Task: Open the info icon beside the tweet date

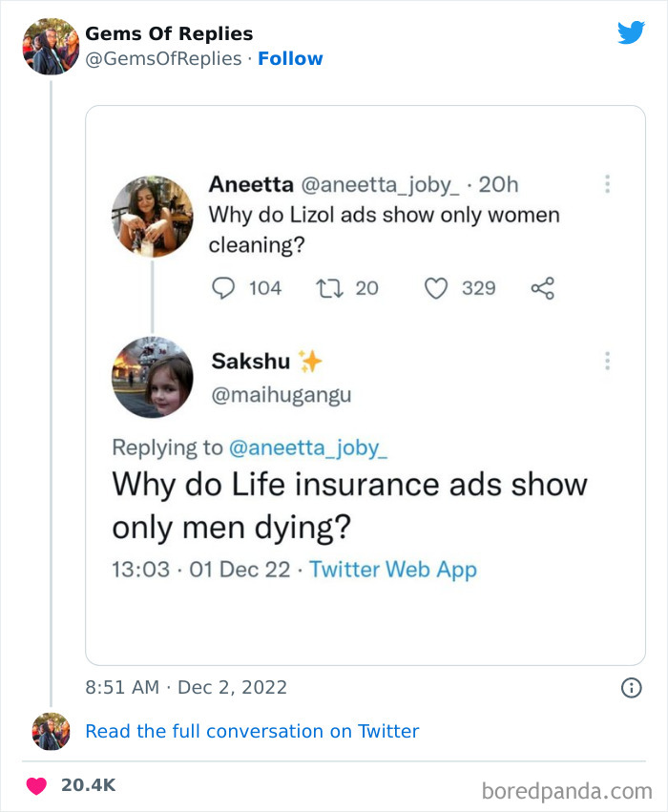Action: tap(631, 687)
